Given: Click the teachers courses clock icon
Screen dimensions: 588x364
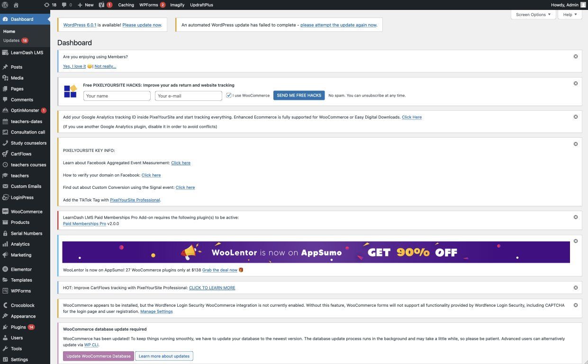Looking at the screenshot, I should (x=5, y=165).
